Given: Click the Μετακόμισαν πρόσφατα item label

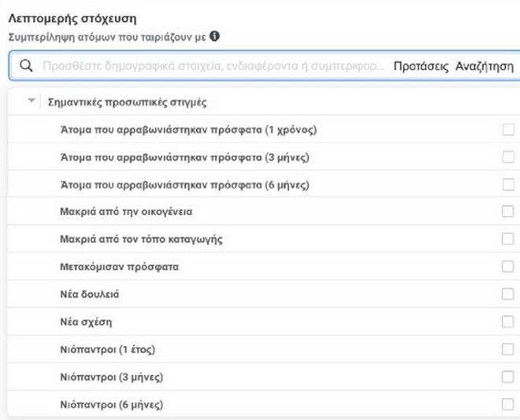Looking at the screenshot, I should pyautogui.click(x=119, y=267).
